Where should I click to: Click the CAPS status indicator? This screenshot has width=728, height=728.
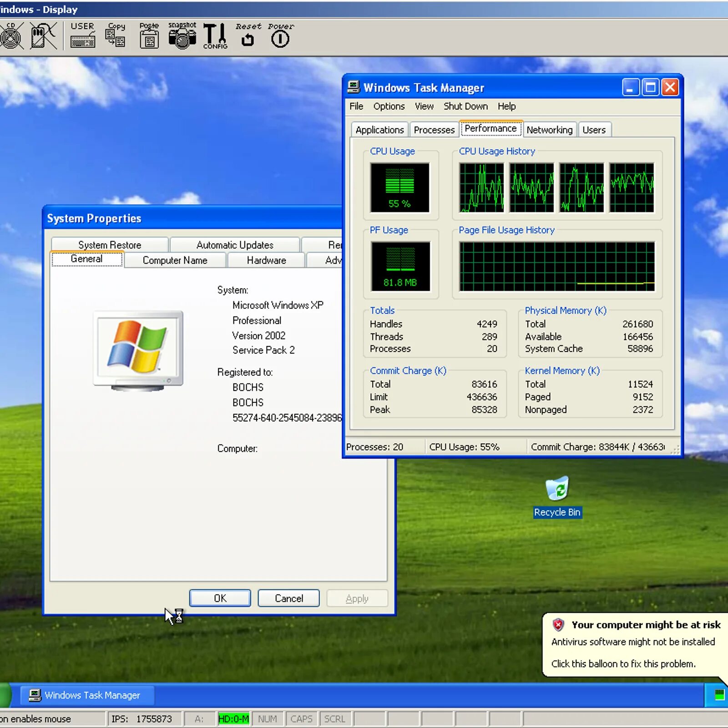(x=301, y=719)
